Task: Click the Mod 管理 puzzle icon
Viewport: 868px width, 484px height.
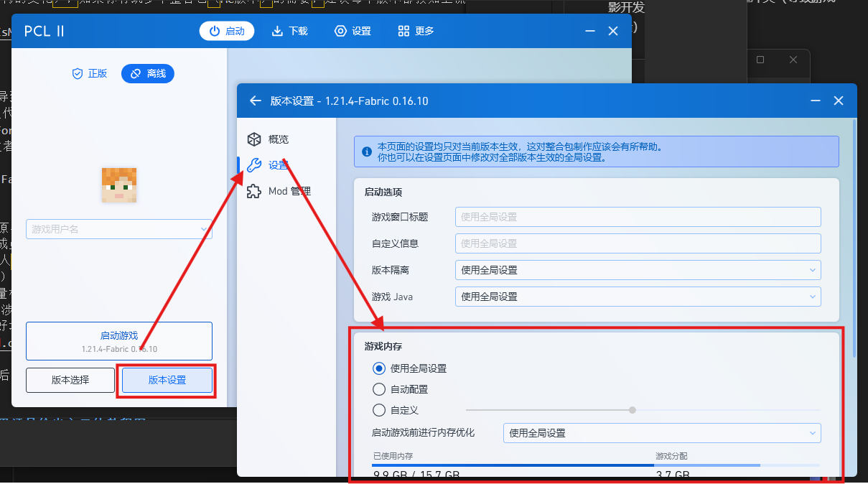Action: click(254, 191)
